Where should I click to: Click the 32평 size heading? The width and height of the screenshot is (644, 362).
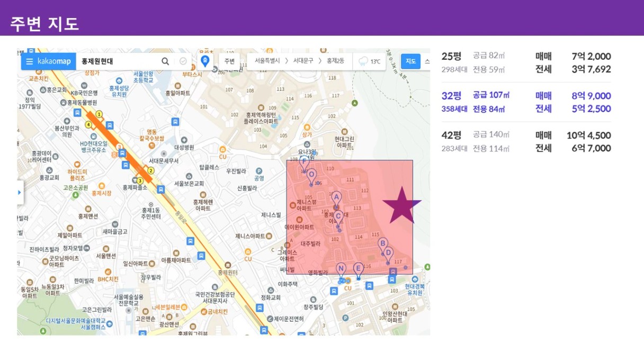[452, 96]
